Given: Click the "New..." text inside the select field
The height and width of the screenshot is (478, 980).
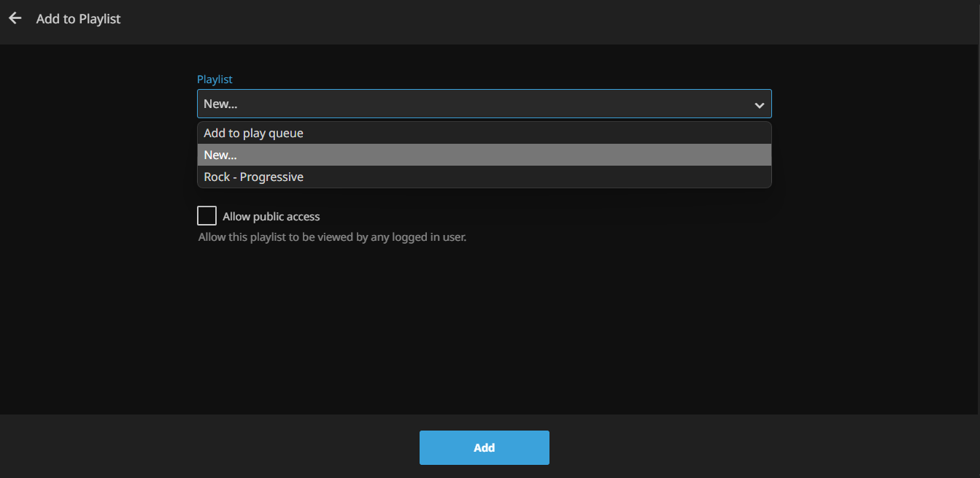Looking at the screenshot, I should tap(220, 104).
